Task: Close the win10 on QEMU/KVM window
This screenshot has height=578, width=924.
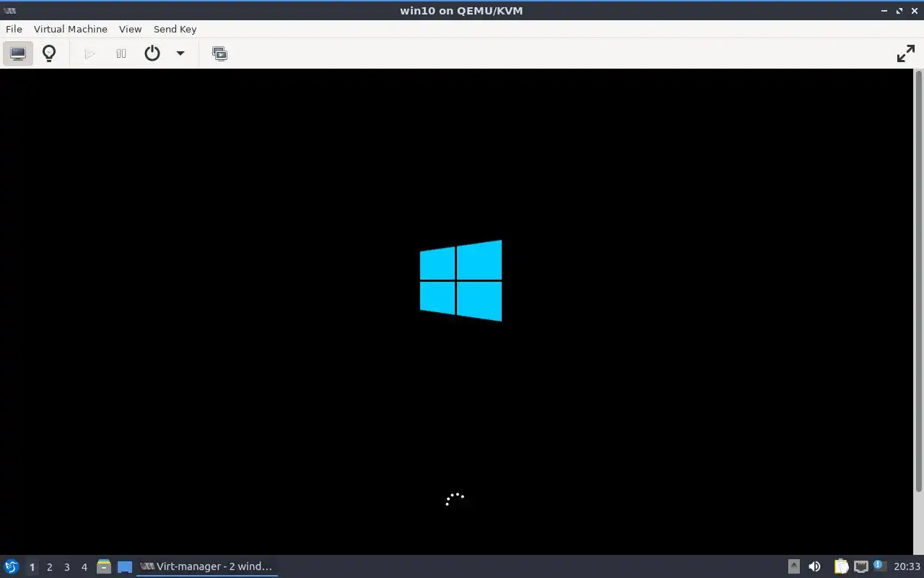Action: tap(915, 11)
